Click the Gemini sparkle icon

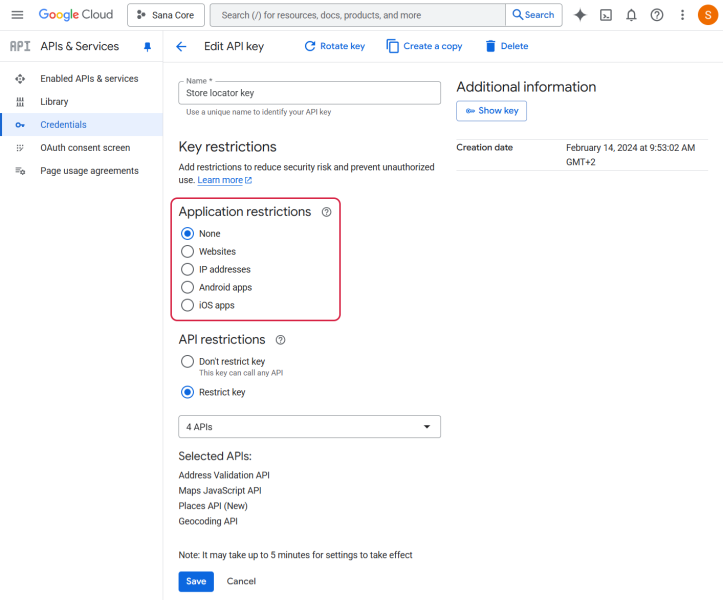[580, 15]
